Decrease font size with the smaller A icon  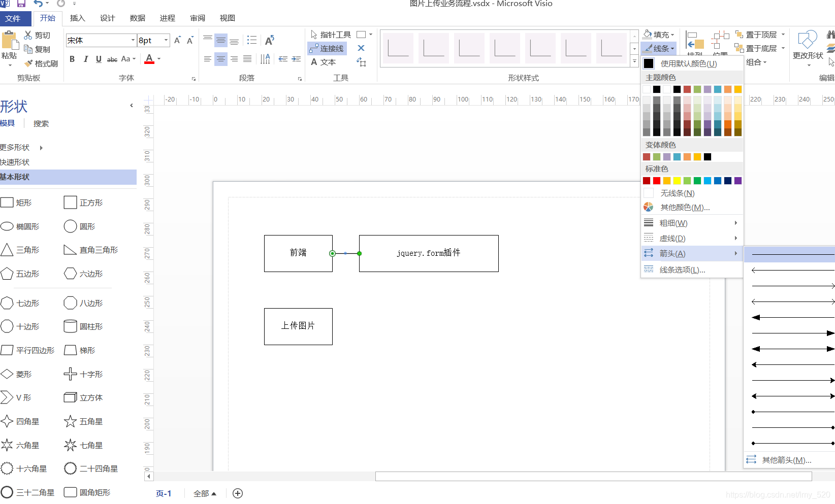click(190, 40)
